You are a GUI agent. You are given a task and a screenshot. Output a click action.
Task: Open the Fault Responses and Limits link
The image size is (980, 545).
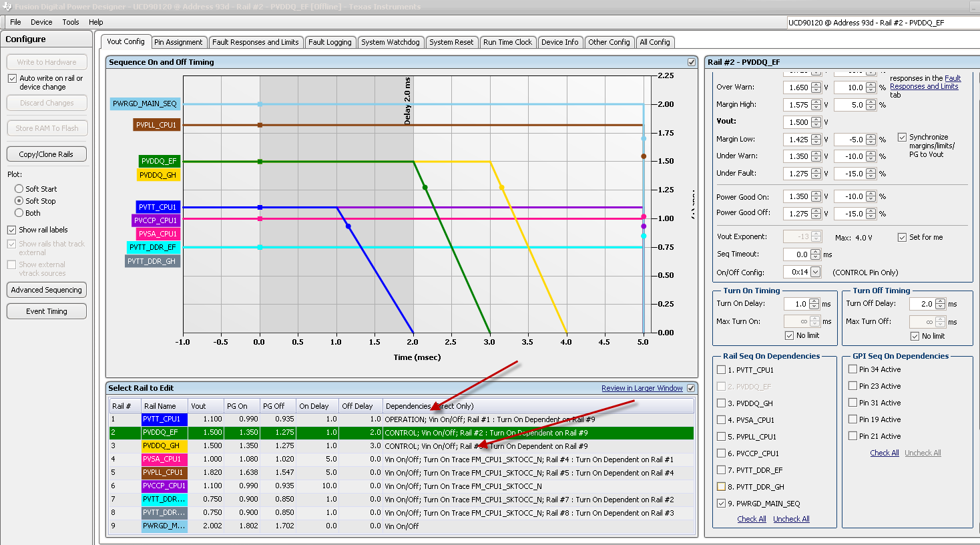[925, 82]
